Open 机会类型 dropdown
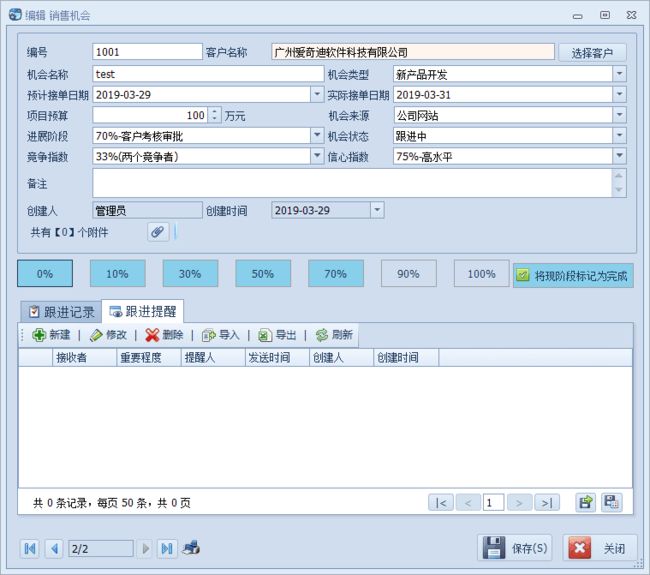The image size is (650, 575). click(x=619, y=74)
